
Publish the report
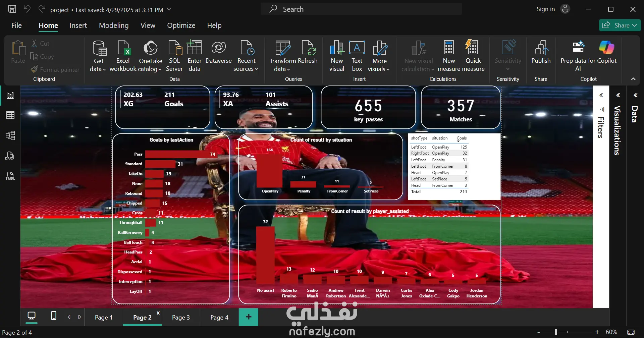pyautogui.click(x=541, y=52)
